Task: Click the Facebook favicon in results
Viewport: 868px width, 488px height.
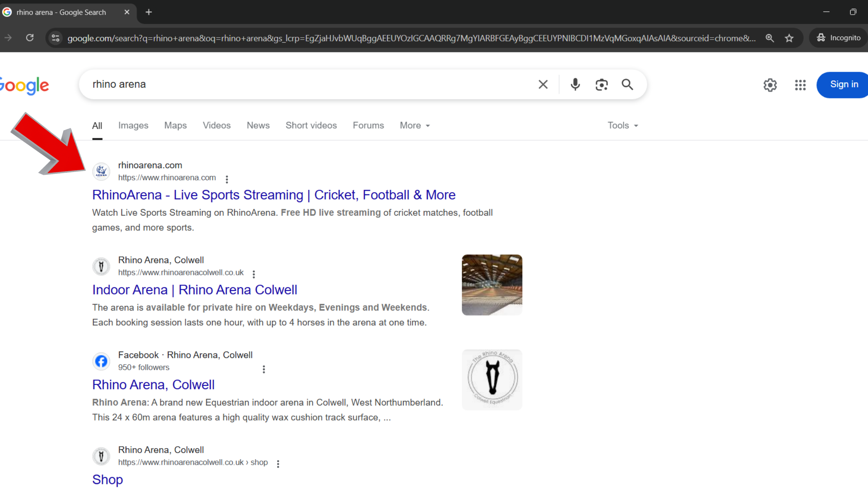Action: pyautogui.click(x=101, y=361)
